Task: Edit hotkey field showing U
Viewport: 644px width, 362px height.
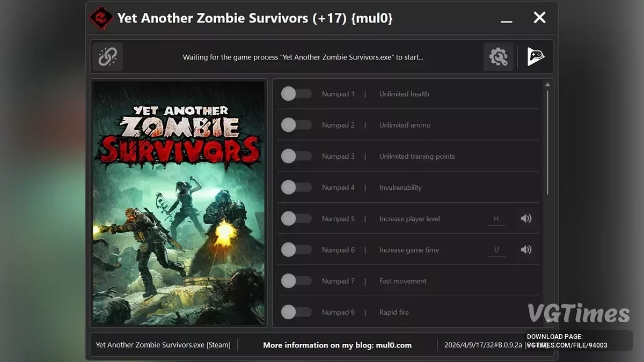Action: point(496,250)
